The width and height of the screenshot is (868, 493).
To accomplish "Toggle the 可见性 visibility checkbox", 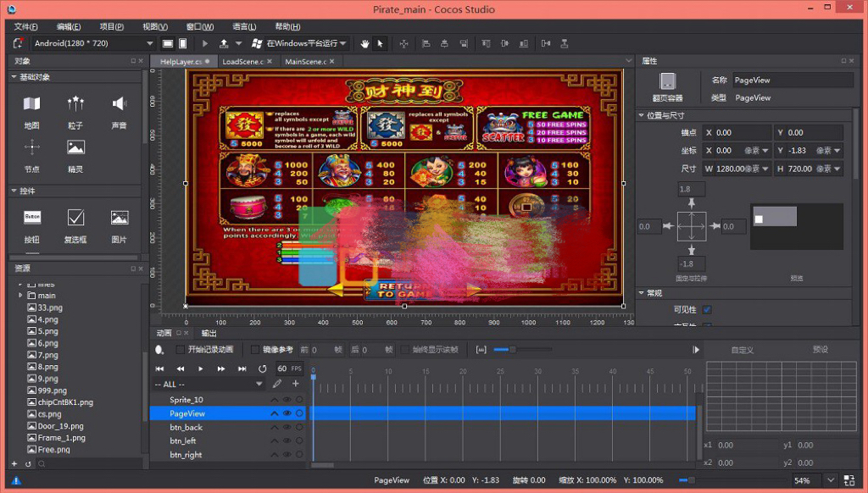I will pos(707,310).
